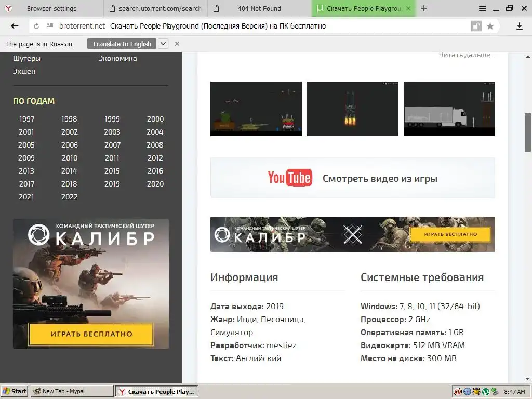The height and width of the screenshot is (399, 532).
Task: Filter games by year 2013
Action: (x=26, y=171)
